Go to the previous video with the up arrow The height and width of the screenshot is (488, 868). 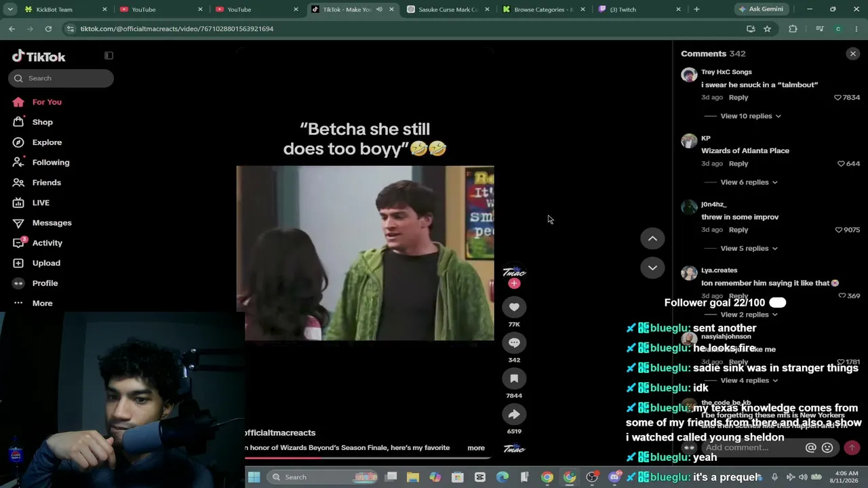[652, 239]
